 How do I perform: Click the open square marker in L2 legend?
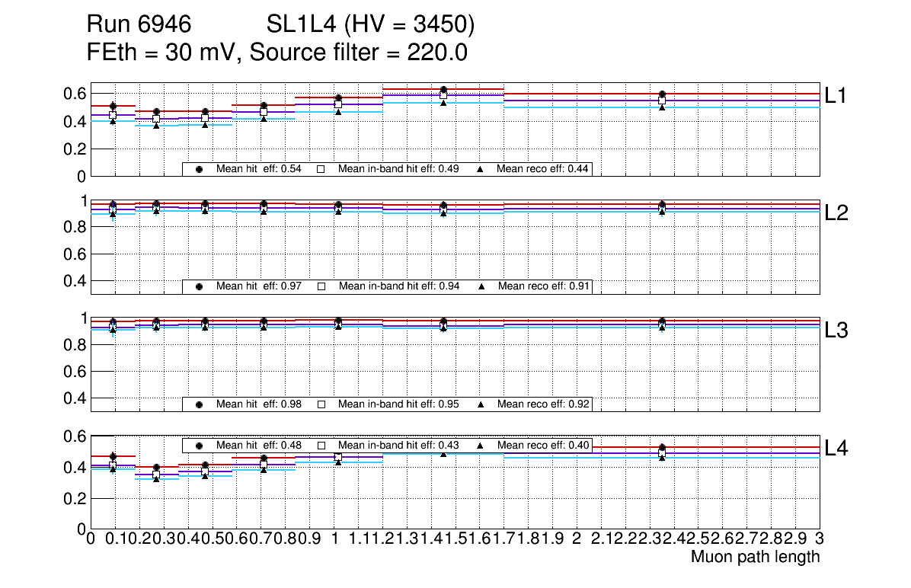pyautogui.click(x=321, y=286)
